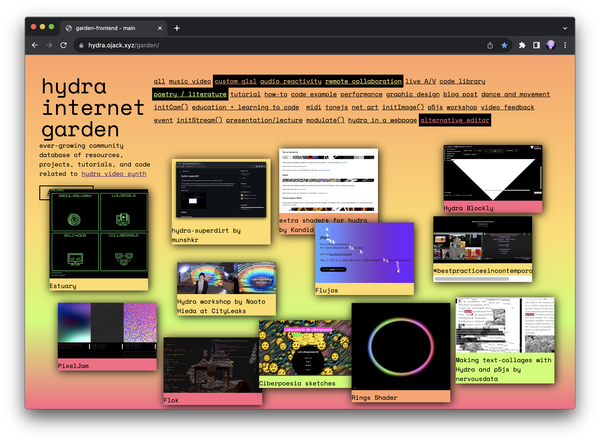Image resolution: width=600 pixels, height=442 pixels.
Task: Toggle the custom glsl tag filter
Action: (x=235, y=81)
